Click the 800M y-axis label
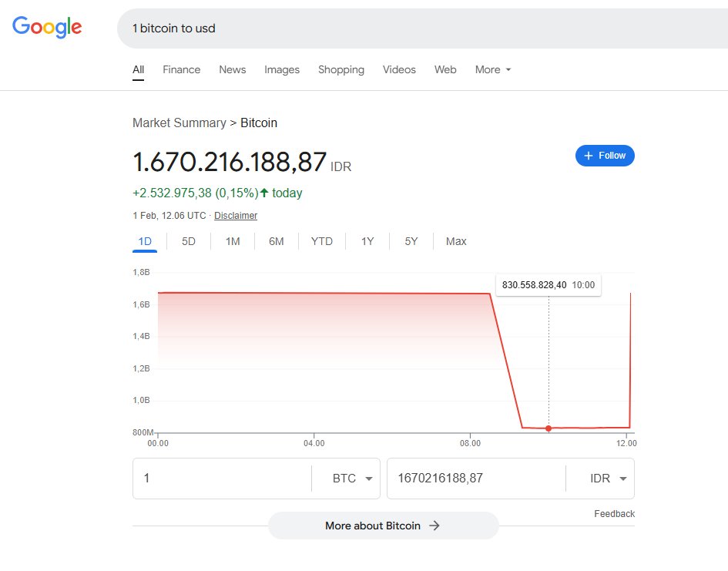This screenshot has height=571, width=728. (x=143, y=432)
